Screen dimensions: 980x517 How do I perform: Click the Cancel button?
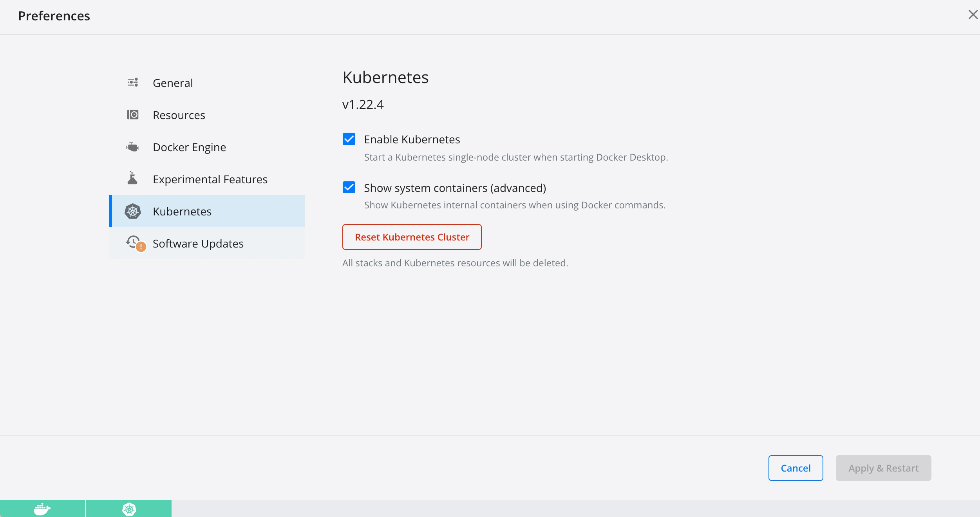[x=796, y=468]
